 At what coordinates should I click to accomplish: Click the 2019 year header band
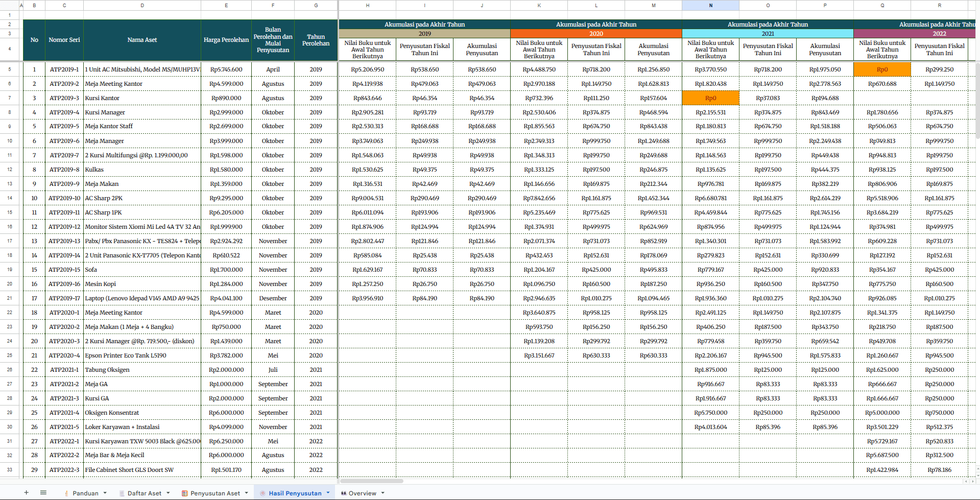click(x=424, y=33)
